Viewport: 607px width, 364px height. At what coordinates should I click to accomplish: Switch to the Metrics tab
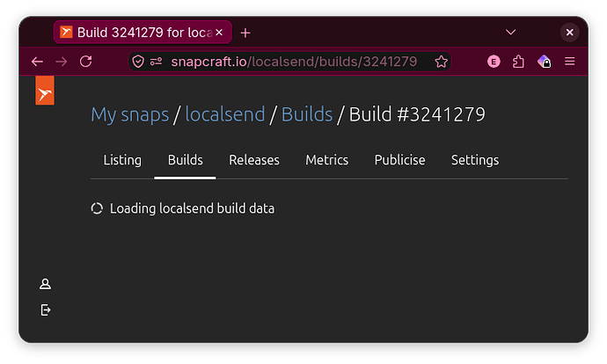click(326, 160)
